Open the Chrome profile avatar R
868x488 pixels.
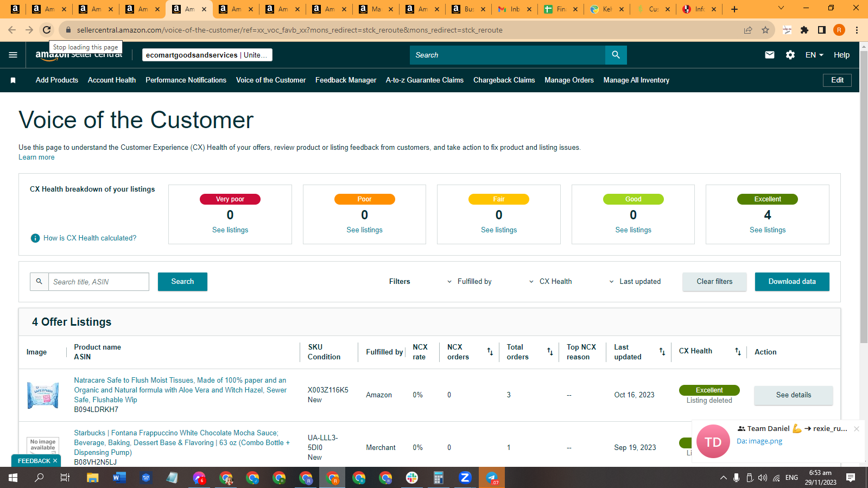click(x=839, y=30)
